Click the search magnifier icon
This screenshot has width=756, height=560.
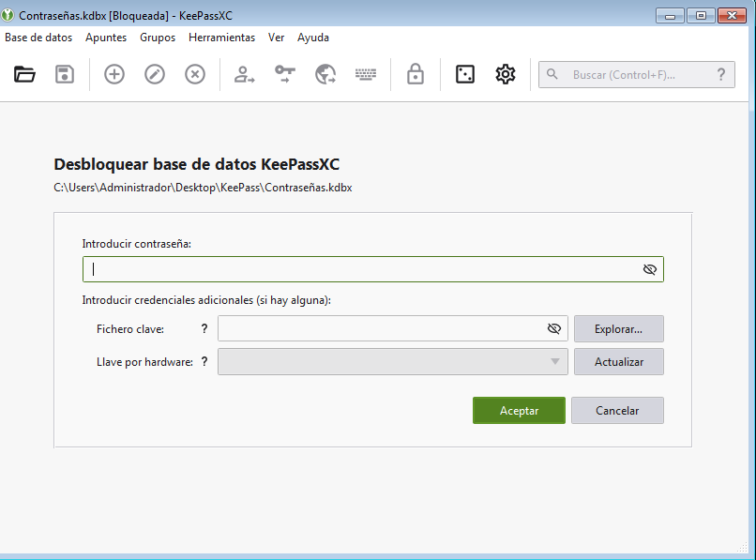[552, 74]
